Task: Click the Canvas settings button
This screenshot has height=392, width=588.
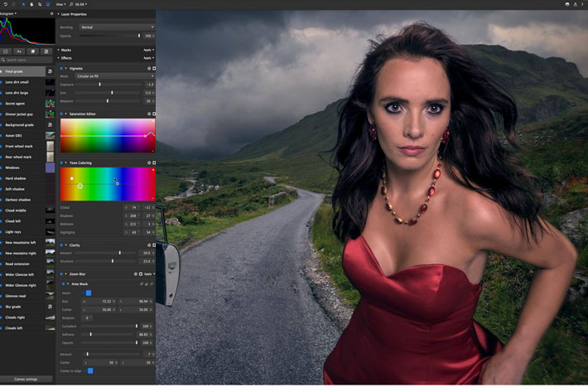Action: [x=26, y=380]
